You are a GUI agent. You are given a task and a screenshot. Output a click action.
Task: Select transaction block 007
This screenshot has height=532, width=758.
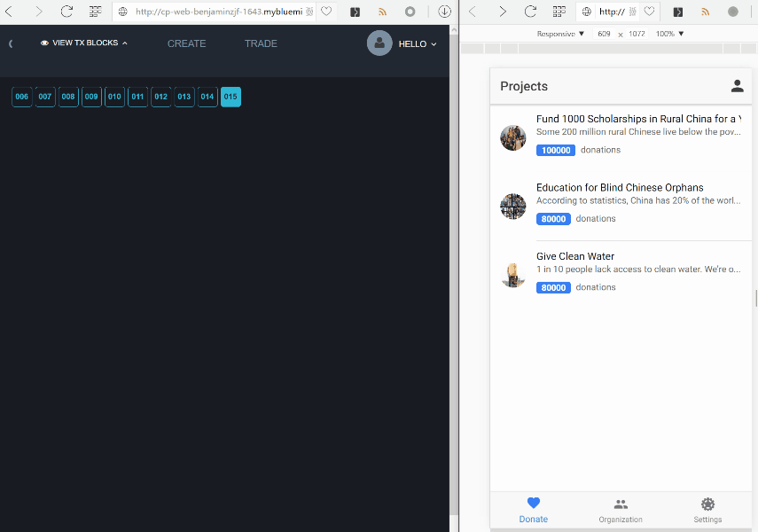[x=45, y=97]
